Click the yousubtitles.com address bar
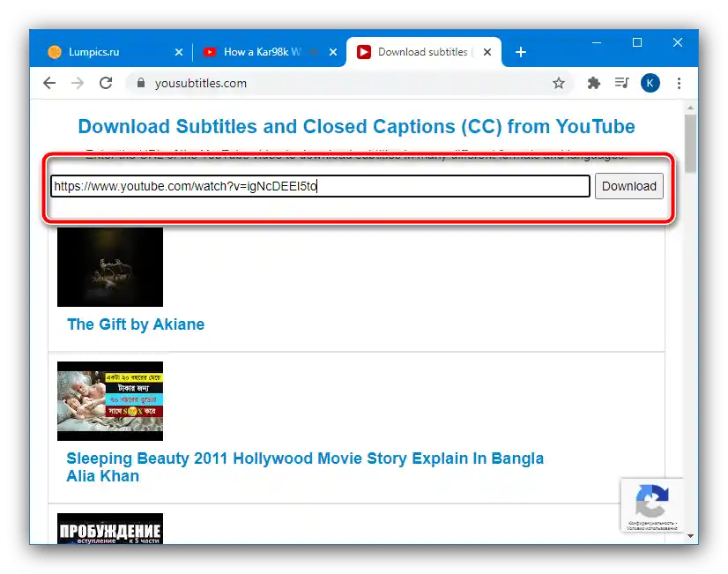This screenshot has height=574, width=728. (x=348, y=83)
